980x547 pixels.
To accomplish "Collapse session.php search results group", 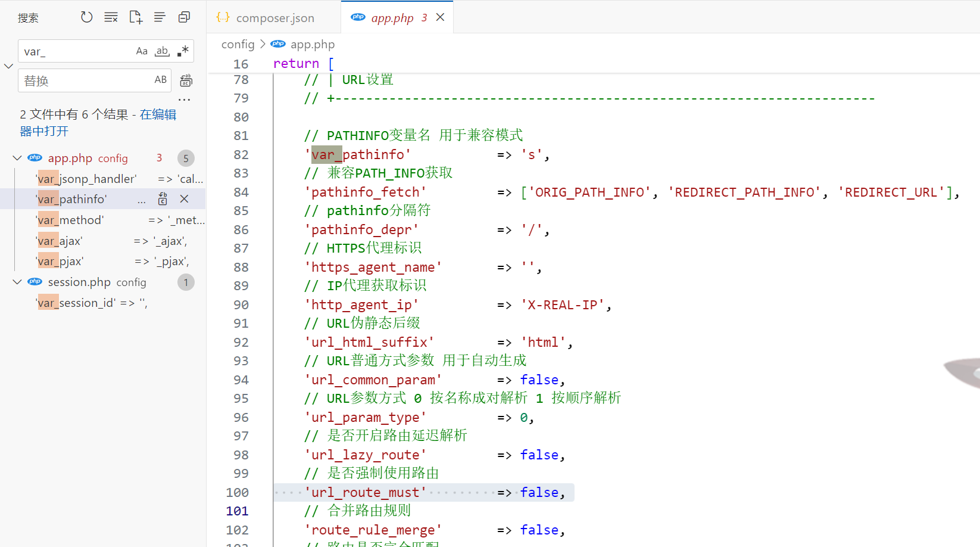I will pyautogui.click(x=17, y=282).
